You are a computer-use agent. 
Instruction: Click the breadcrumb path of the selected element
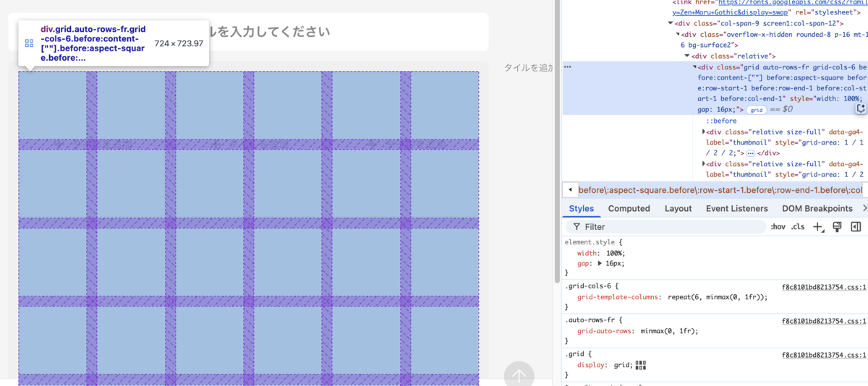click(720, 189)
